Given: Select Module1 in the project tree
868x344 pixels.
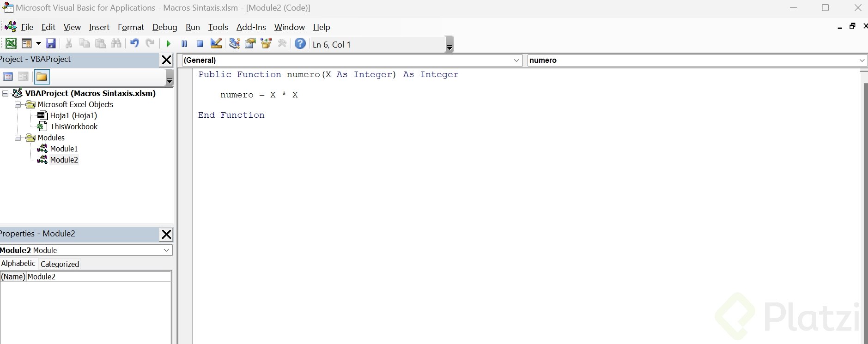Looking at the screenshot, I should (x=64, y=149).
